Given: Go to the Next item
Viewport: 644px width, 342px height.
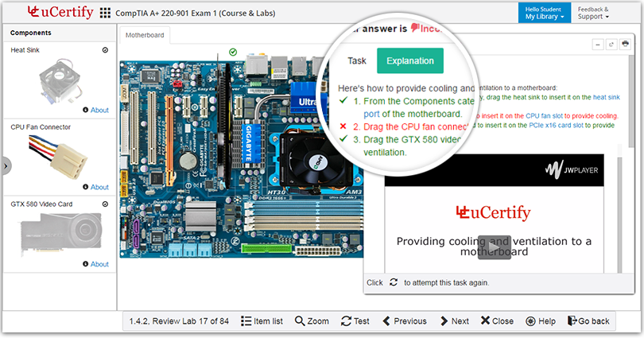Looking at the screenshot, I should [x=454, y=321].
